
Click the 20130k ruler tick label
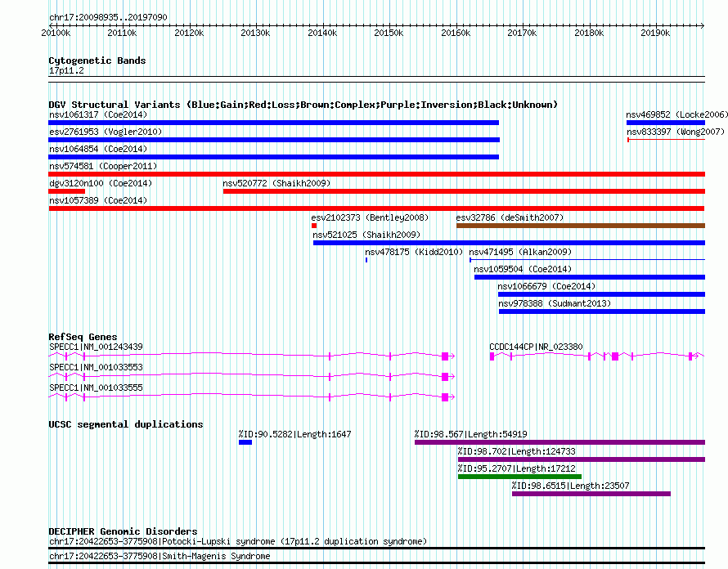(255, 34)
